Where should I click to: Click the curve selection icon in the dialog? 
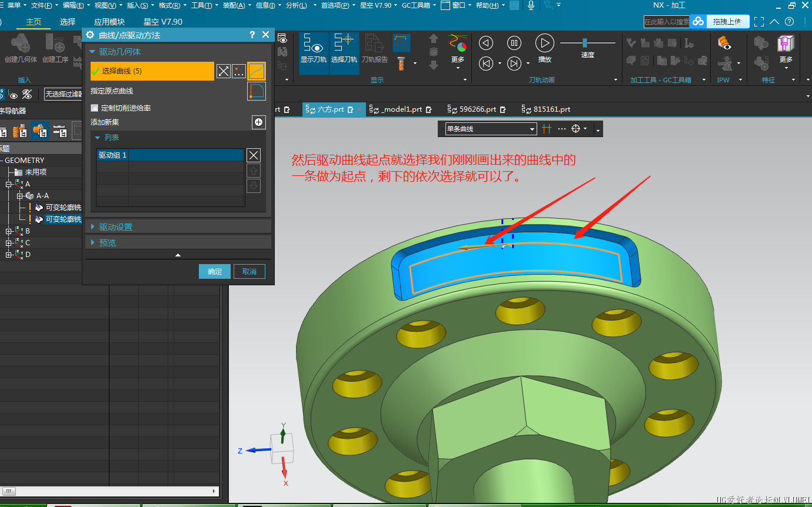[257, 71]
